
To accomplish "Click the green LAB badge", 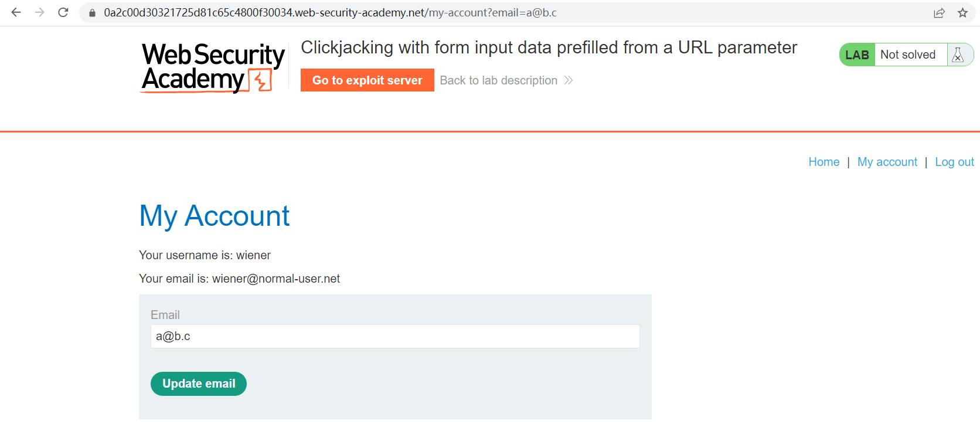I will tap(857, 55).
